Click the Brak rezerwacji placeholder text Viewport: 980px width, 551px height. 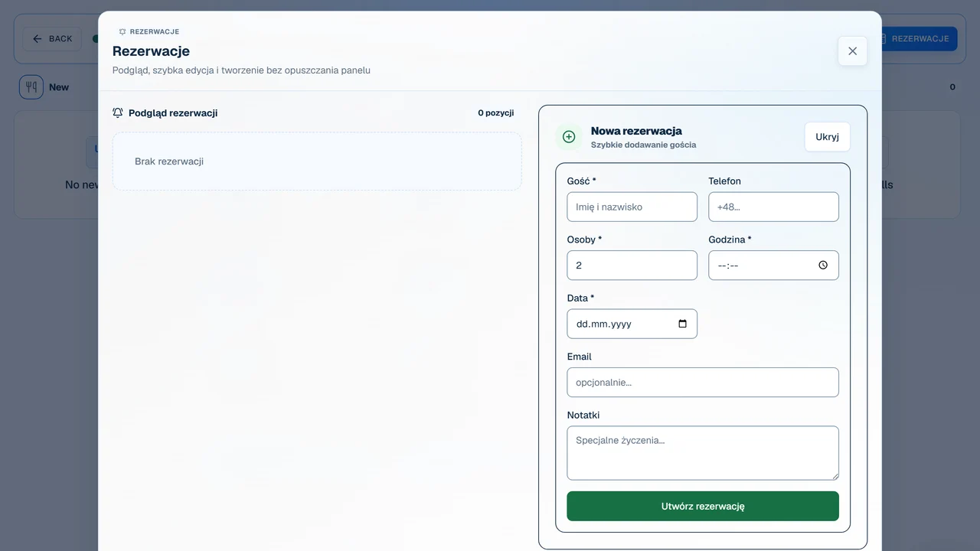pyautogui.click(x=169, y=161)
